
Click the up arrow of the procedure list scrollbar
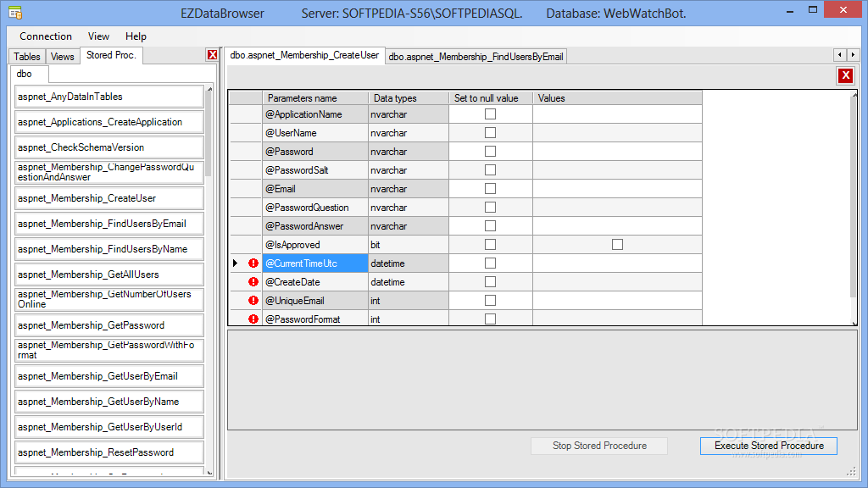pyautogui.click(x=209, y=89)
